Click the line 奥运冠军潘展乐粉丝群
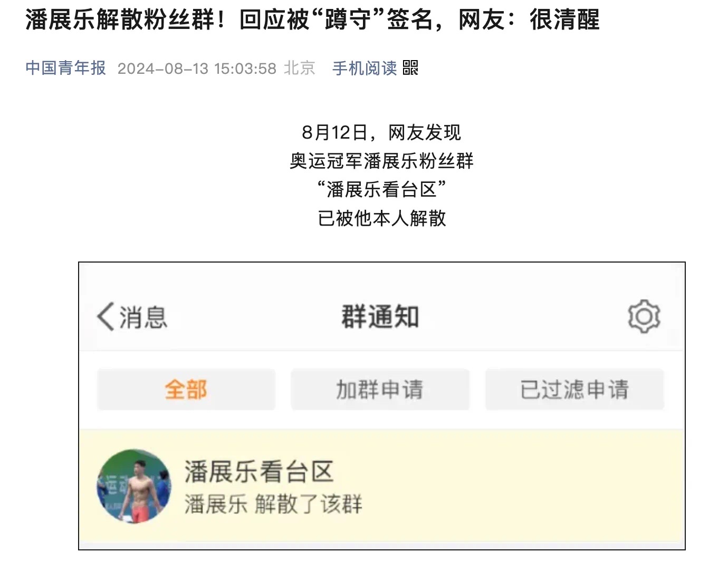The image size is (728, 562). 381,161
